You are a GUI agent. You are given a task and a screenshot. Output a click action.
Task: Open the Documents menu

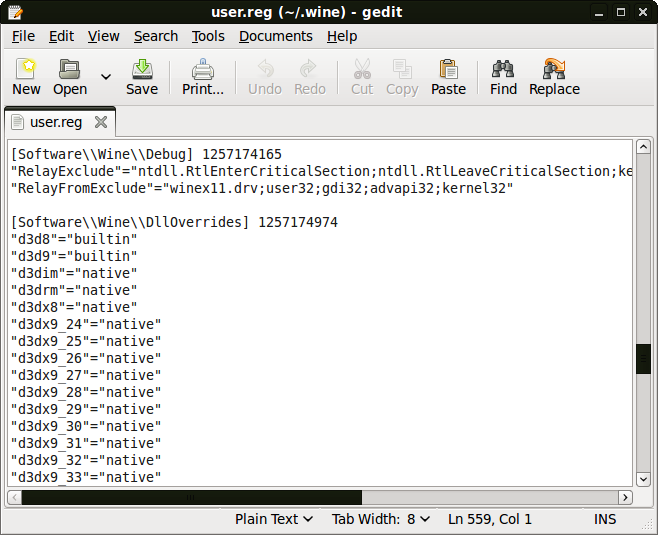[276, 37]
